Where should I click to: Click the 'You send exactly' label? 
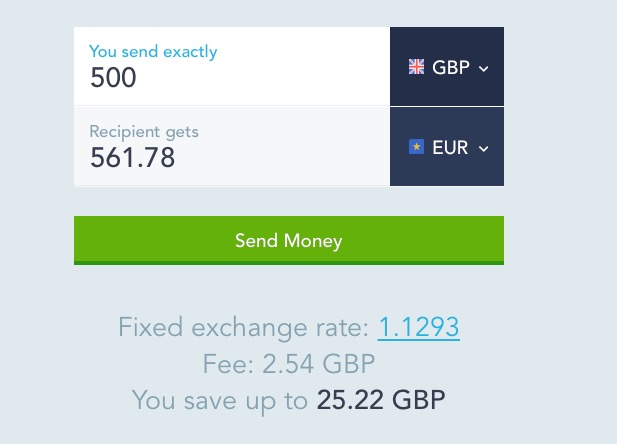click(x=153, y=51)
